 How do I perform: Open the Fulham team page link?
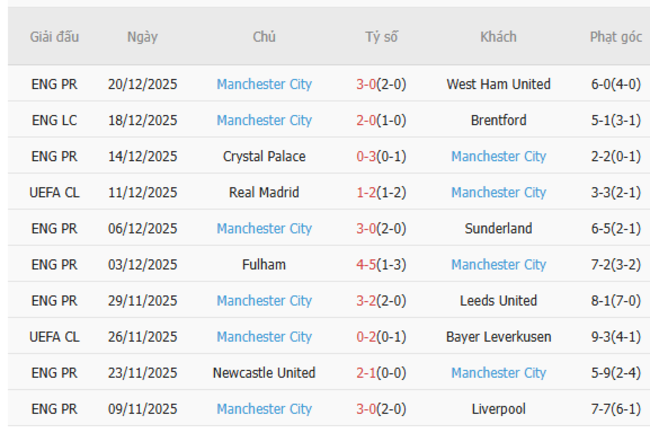coord(264,264)
